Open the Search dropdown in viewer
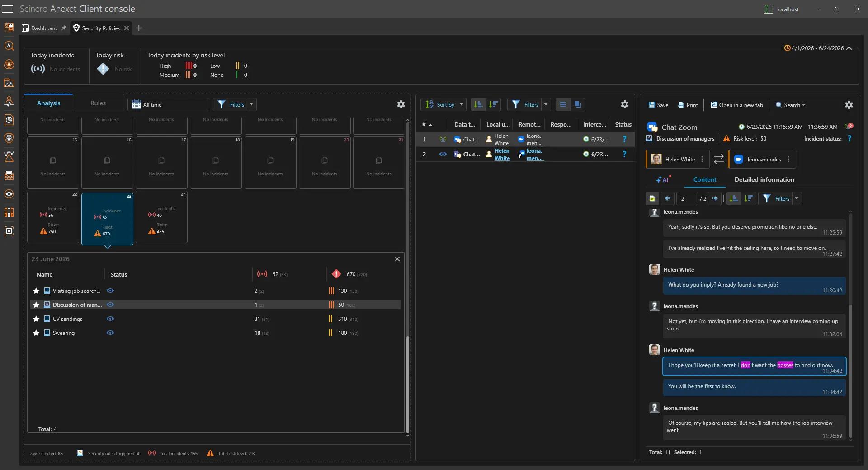 pyautogui.click(x=791, y=105)
